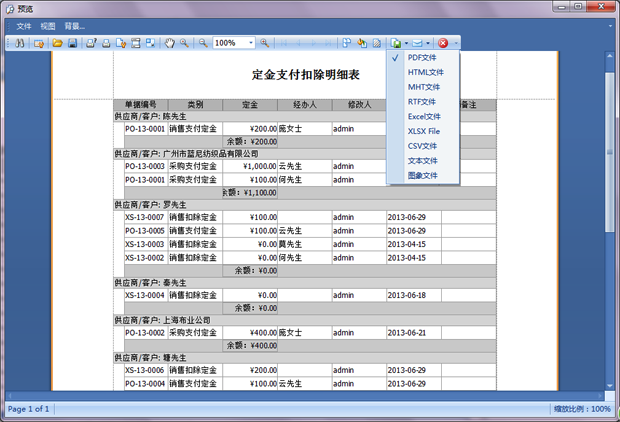Choose 图象文件 from export list
The width and height of the screenshot is (620, 422).
point(423,176)
